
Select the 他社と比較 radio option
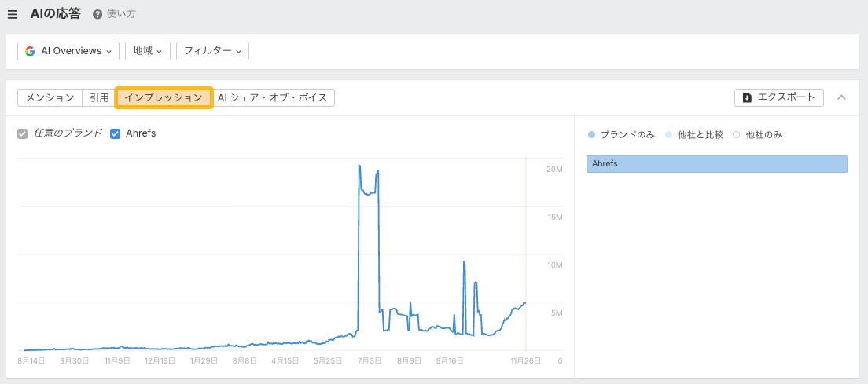tap(668, 135)
